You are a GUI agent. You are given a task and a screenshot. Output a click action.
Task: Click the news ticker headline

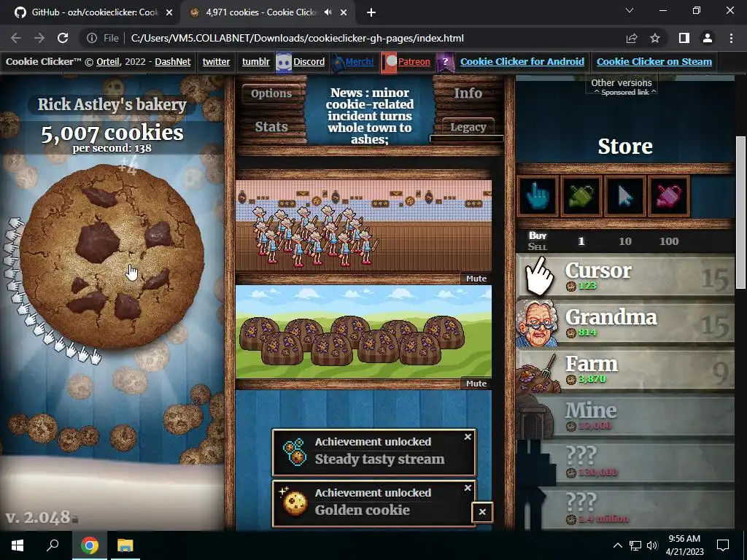370,116
